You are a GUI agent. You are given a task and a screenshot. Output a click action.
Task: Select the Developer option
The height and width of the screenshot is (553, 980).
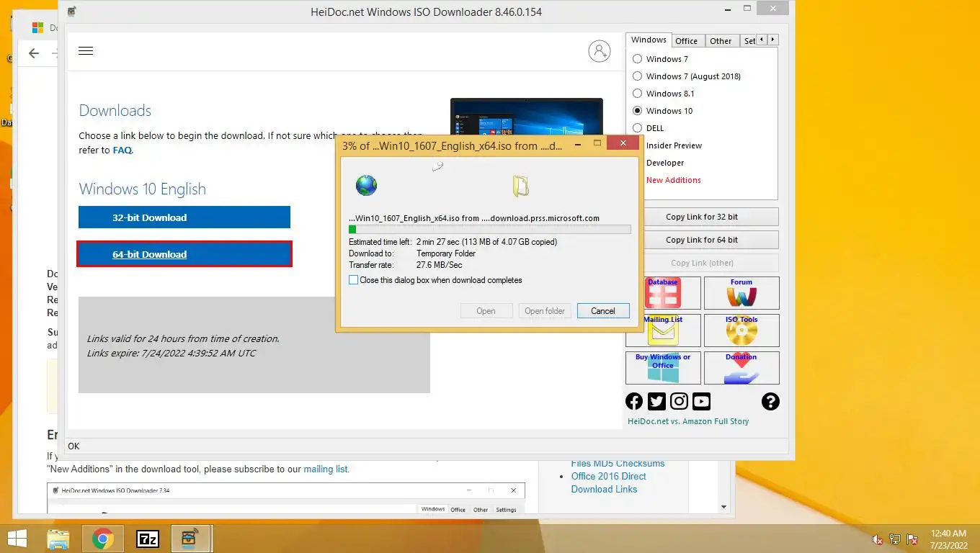[x=665, y=163]
